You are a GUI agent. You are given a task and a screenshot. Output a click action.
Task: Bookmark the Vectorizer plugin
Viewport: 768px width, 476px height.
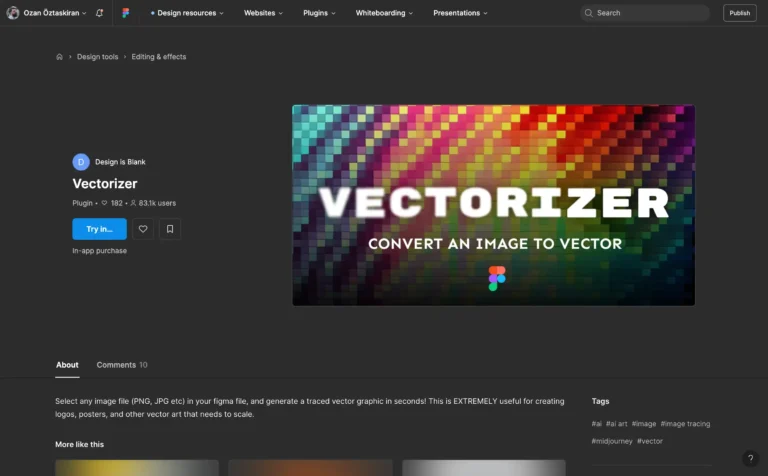170,229
